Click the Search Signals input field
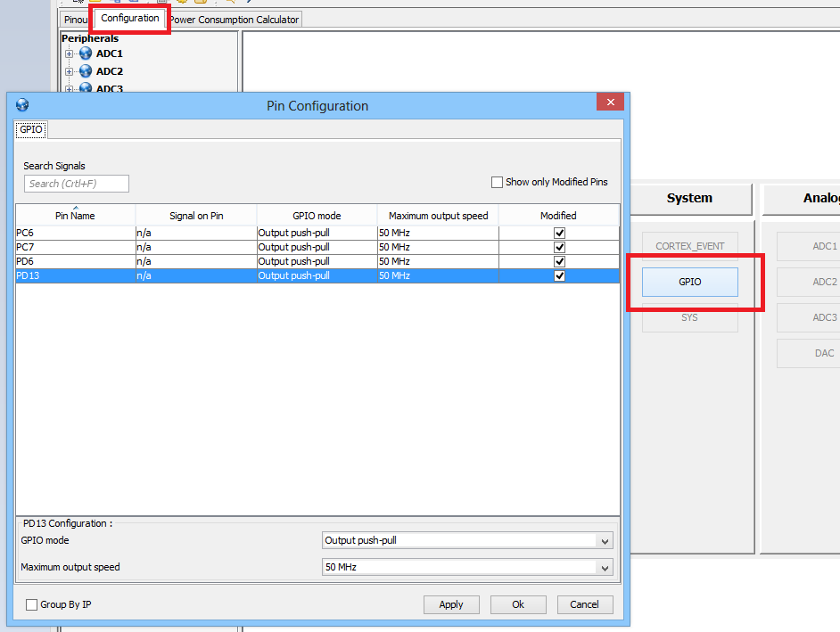 click(x=77, y=184)
